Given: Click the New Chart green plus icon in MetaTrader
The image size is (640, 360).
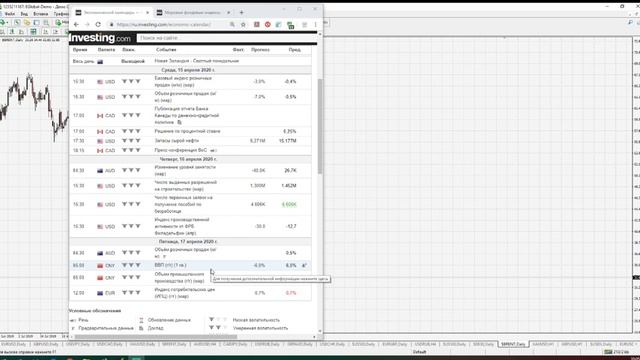Looking at the screenshot, I should (x=2, y=22).
